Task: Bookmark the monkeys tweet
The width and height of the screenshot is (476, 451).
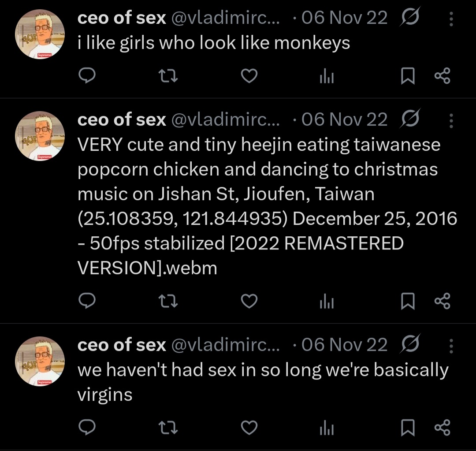Action: [408, 76]
